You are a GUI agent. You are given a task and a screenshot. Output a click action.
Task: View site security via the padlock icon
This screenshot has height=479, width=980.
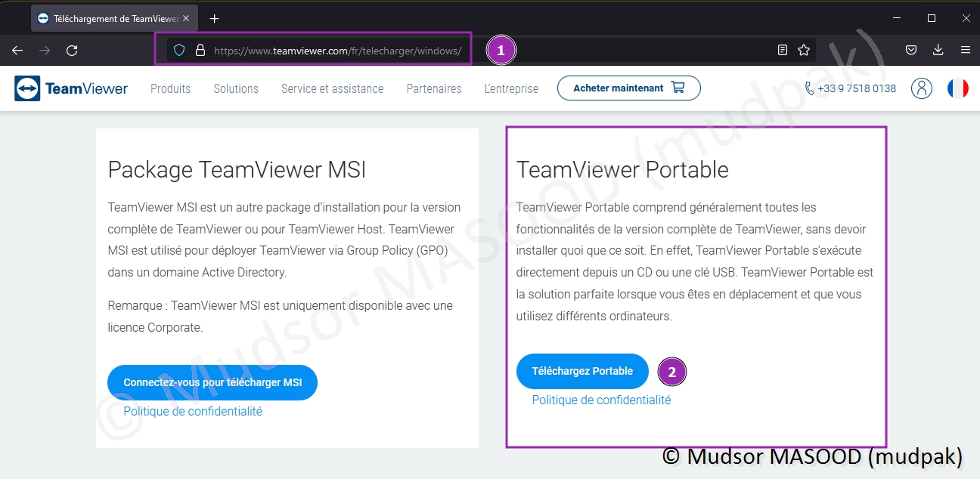point(200,51)
